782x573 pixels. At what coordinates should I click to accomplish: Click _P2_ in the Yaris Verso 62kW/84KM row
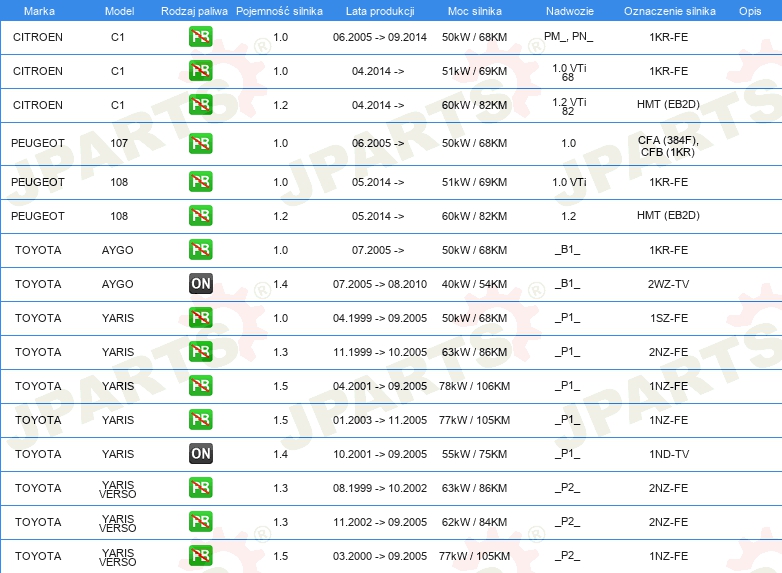pyautogui.click(x=568, y=522)
